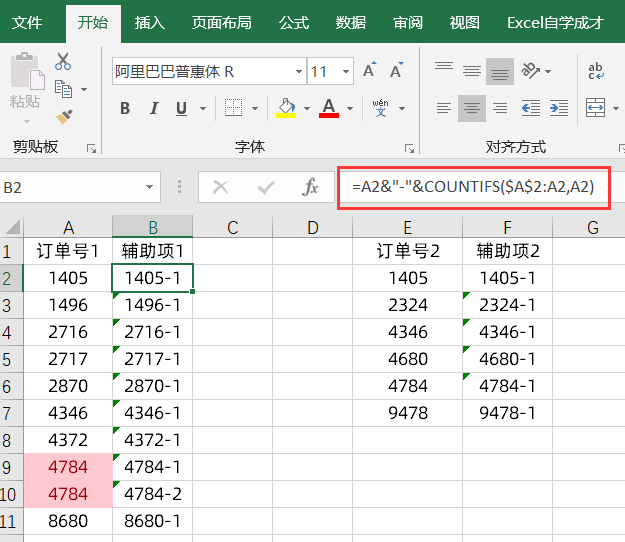
Task: Select the Format Painter brush
Action: 64,116
